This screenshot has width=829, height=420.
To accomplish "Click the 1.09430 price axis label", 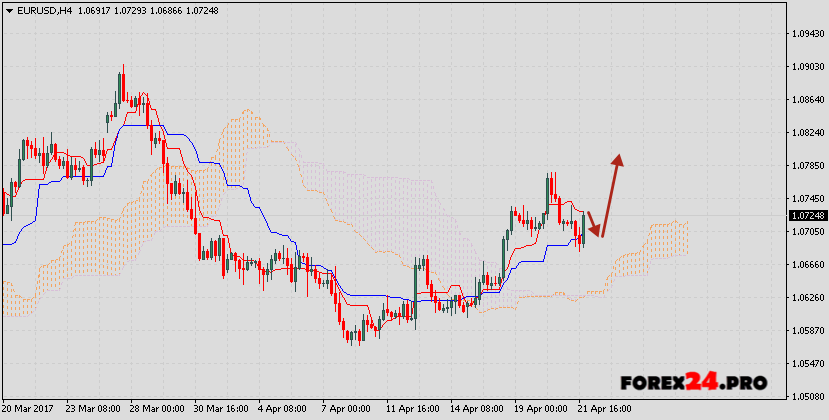I will 807,33.
